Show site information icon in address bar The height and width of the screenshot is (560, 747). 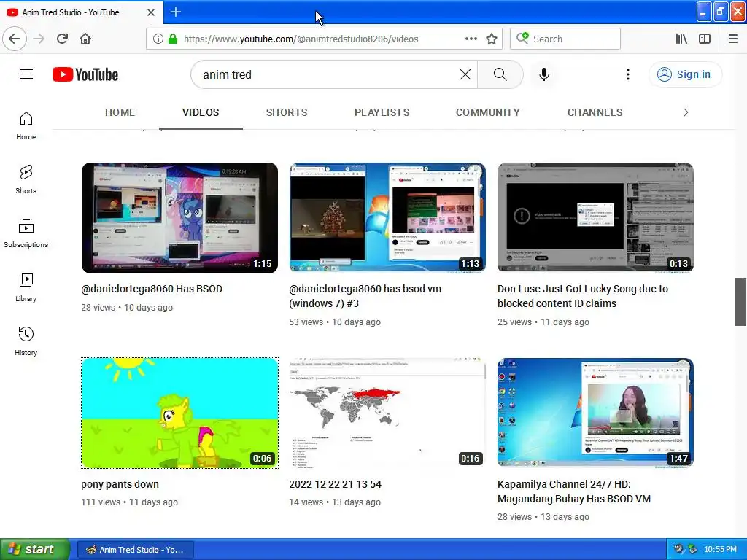point(158,39)
